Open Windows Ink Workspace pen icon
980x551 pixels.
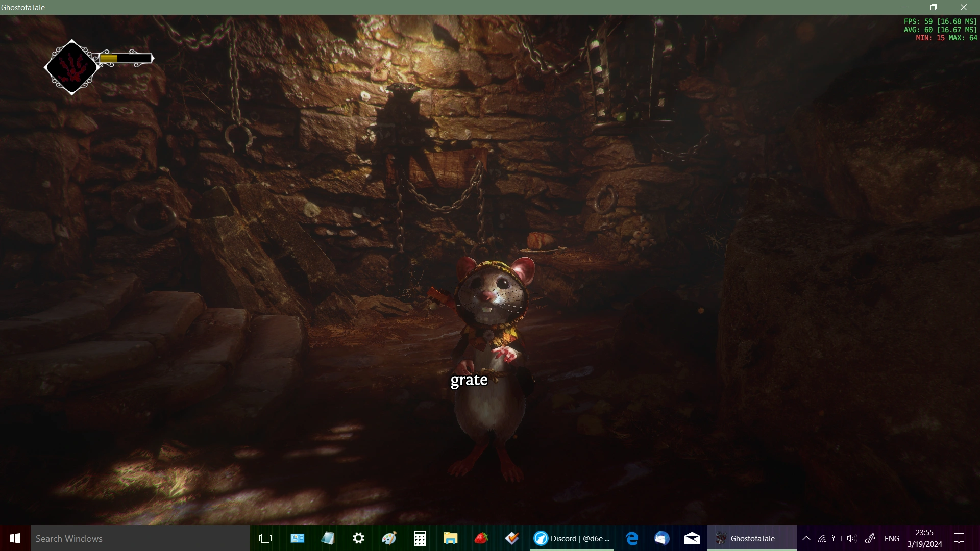(871, 538)
